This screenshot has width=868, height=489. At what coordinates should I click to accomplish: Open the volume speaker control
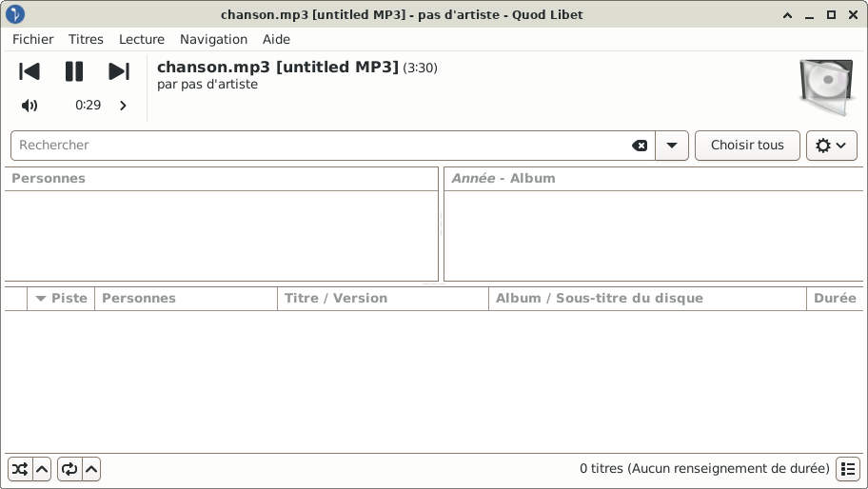30,105
